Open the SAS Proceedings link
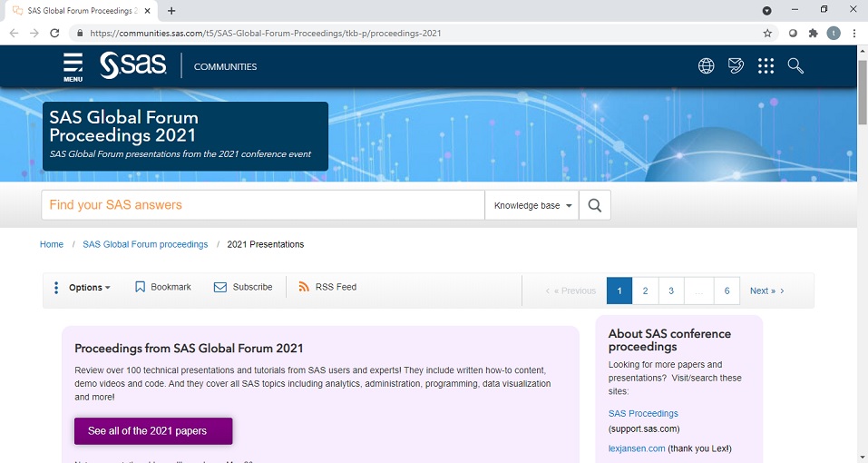 [x=643, y=413]
